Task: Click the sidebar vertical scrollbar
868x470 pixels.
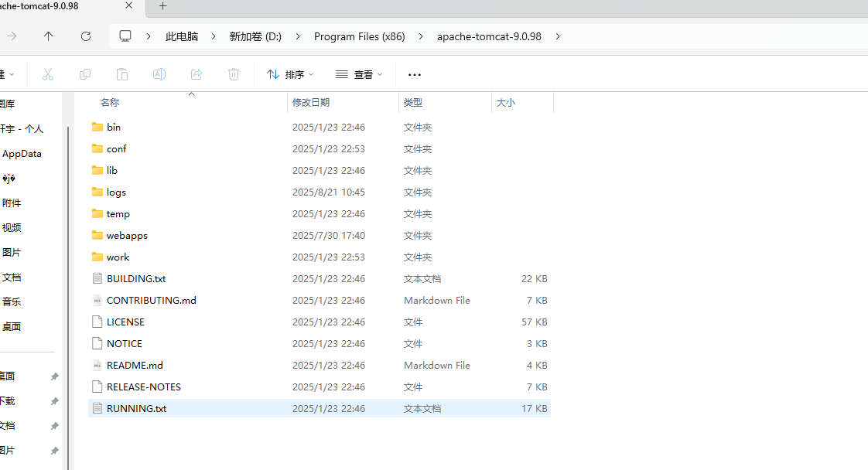Action: click(68, 298)
